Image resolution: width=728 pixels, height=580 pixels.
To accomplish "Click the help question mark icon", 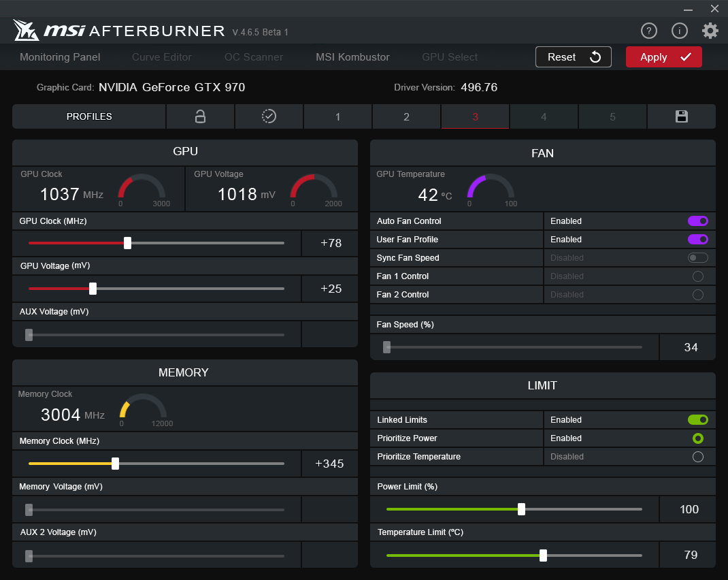I will click(x=649, y=31).
